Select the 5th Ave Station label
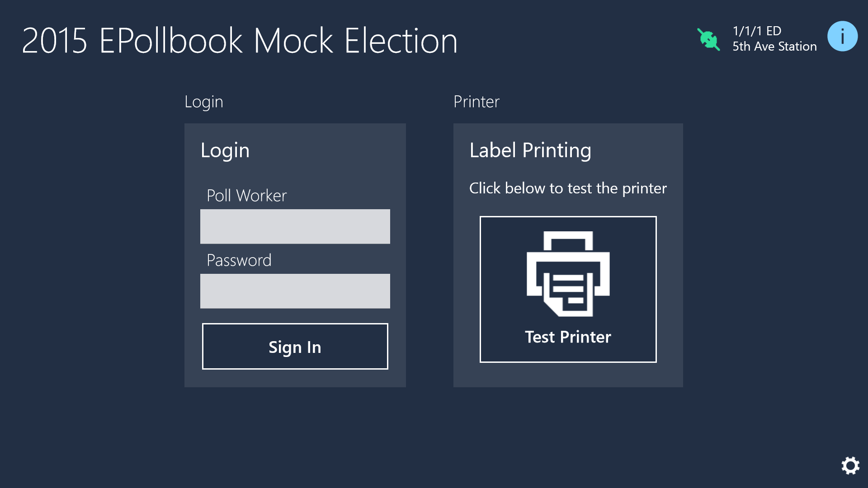This screenshot has width=868, height=488. click(774, 47)
